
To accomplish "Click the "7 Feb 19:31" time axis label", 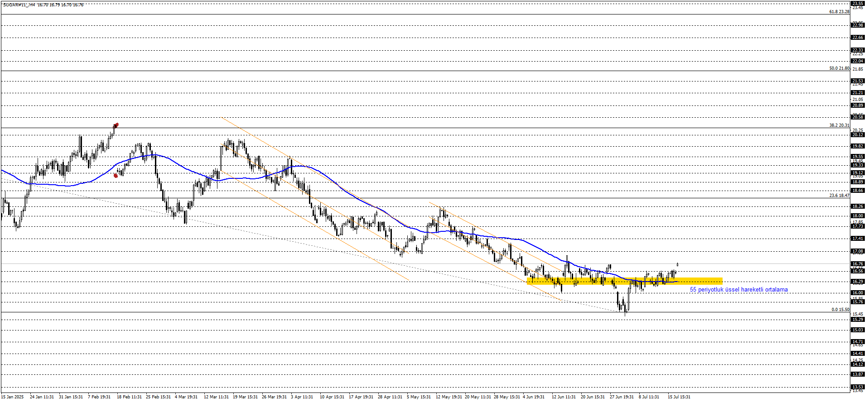I will (x=99, y=397).
